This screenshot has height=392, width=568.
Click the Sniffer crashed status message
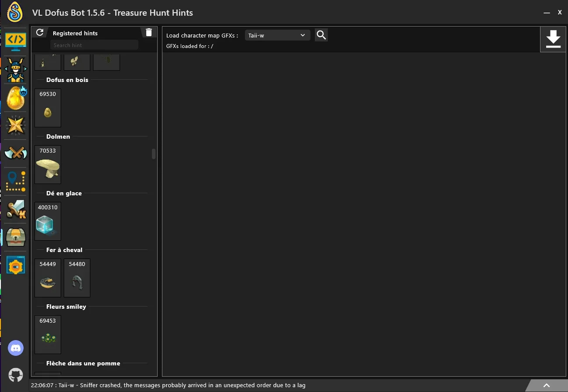coord(168,385)
